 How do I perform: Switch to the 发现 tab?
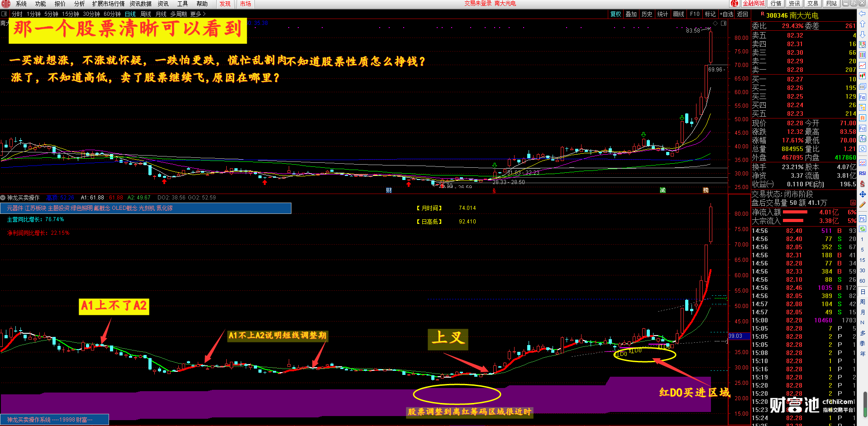coord(225,4)
